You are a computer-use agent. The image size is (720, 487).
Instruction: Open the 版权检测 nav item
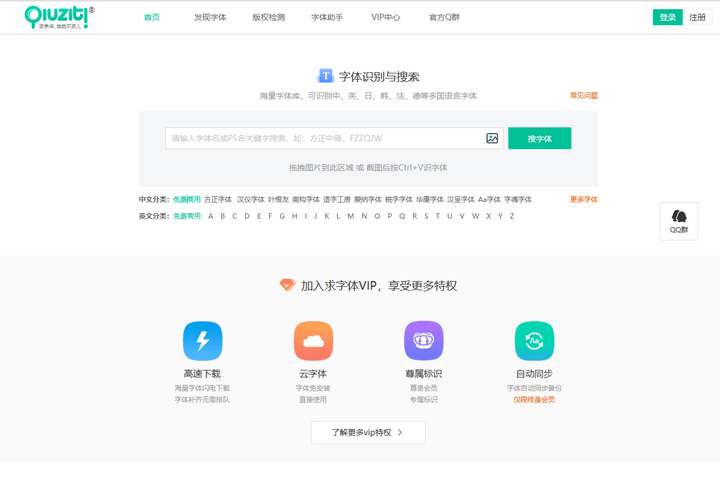click(x=269, y=17)
